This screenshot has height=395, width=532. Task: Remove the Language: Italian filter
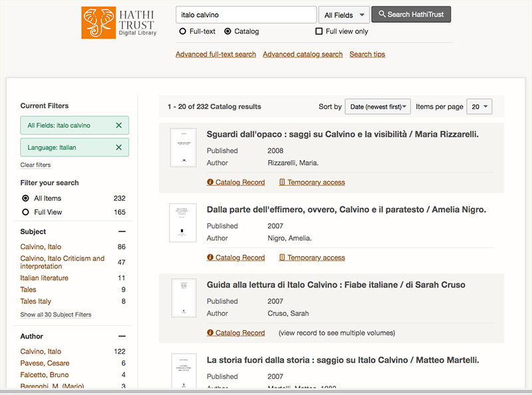click(118, 148)
